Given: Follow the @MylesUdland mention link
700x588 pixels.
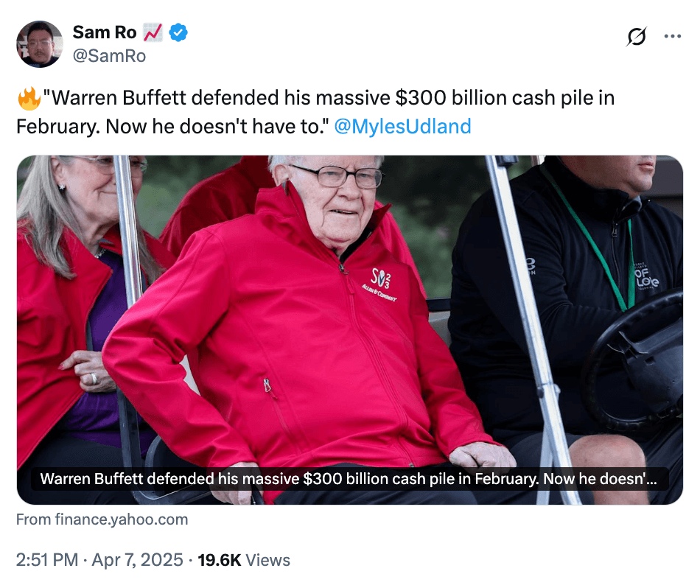Looking at the screenshot, I should click(x=402, y=126).
